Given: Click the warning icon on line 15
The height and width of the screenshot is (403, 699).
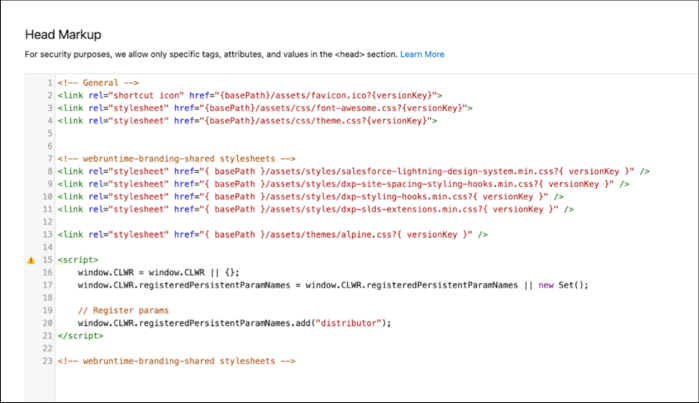Looking at the screenshot, I should point(31,260).
